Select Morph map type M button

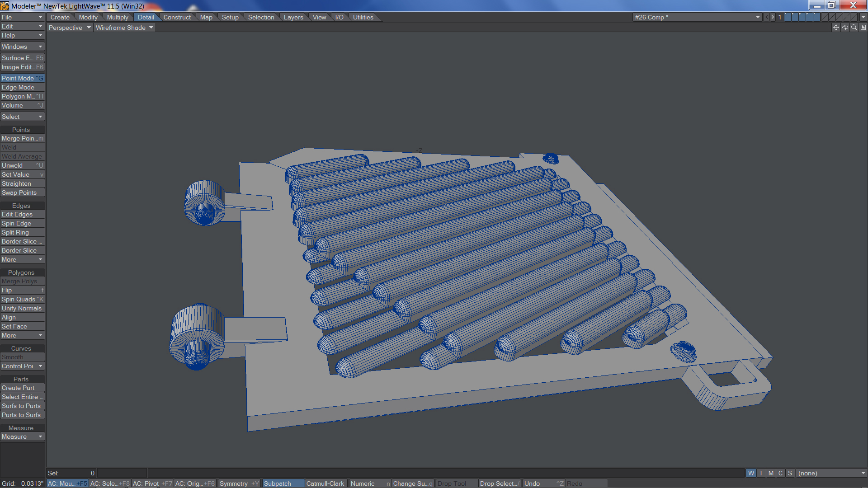tap(771, 473)
